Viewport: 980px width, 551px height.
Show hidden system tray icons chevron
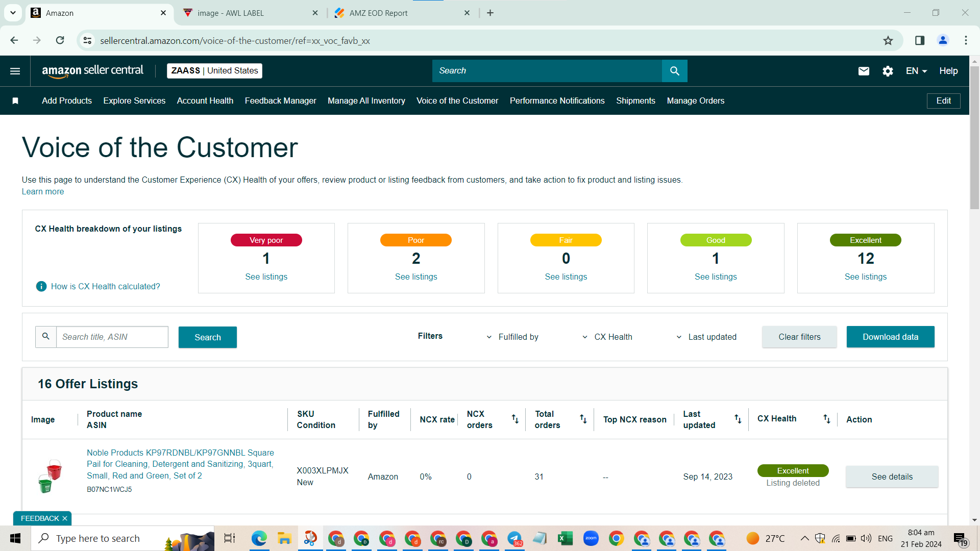804,538
